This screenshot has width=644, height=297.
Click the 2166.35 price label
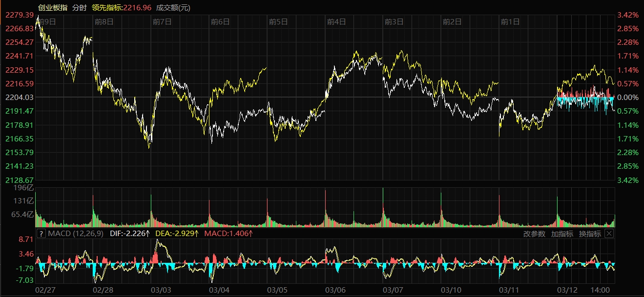[x=20, y=139]
